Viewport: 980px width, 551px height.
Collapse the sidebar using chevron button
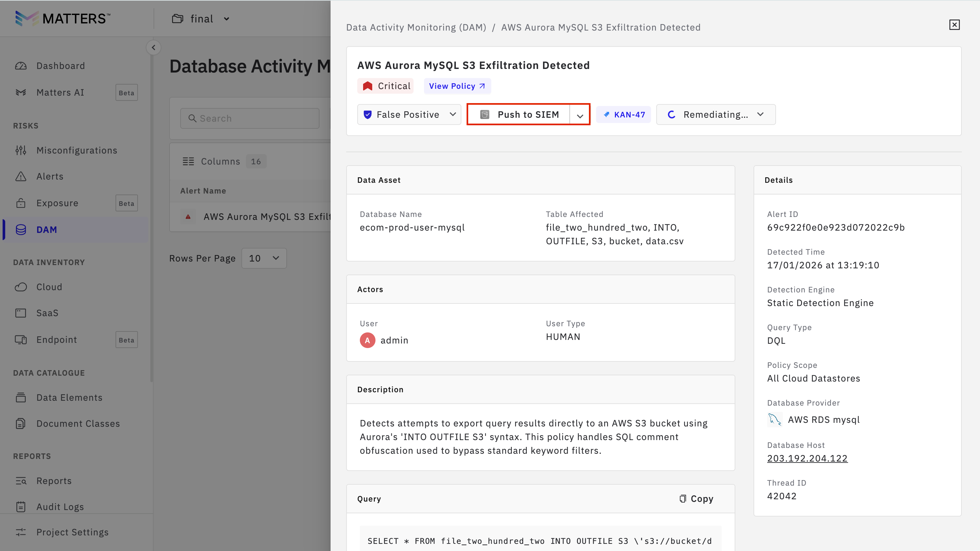pos(153,47)
